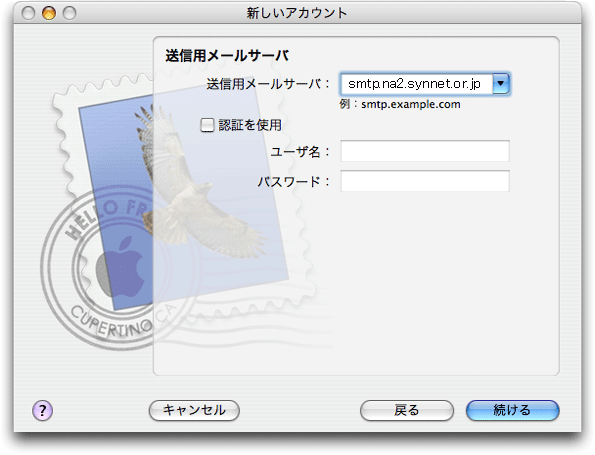The image size is (595, 455).
Task: Proceed with the 続ける button
Action: (513, 410)
